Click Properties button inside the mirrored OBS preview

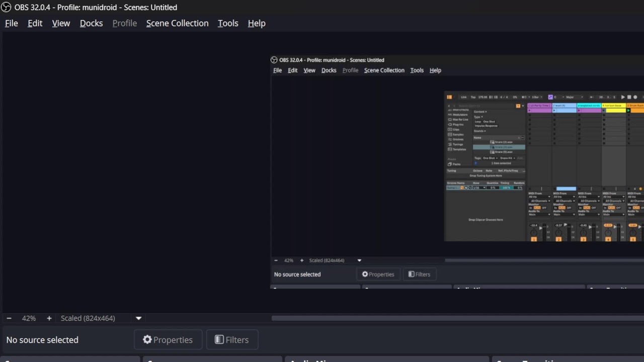point(378,275)
